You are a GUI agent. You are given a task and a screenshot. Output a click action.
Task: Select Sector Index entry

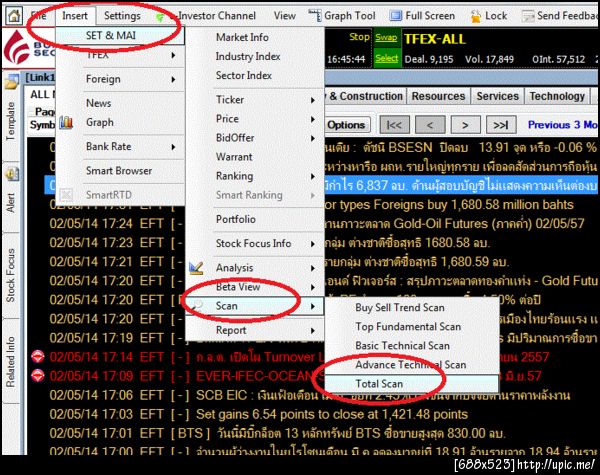tap(244, 75)
